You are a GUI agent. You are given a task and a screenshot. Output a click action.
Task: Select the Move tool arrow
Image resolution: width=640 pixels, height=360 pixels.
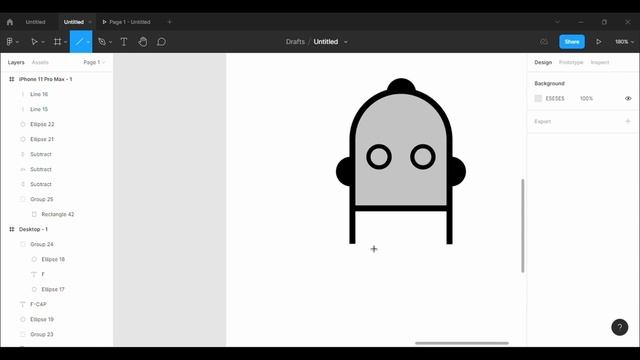point(34,42)
